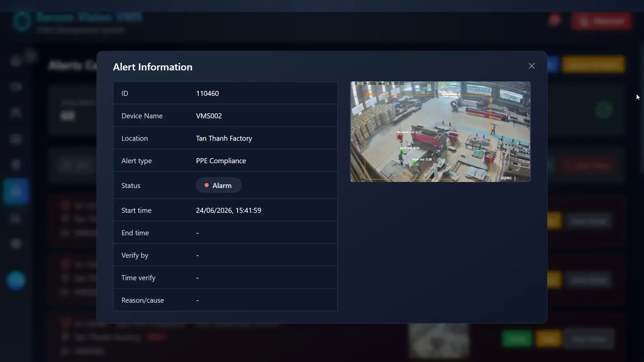Viewport: 644px width, 362px height.
Task: Click the Time verify label
Action: pos(139,278)
